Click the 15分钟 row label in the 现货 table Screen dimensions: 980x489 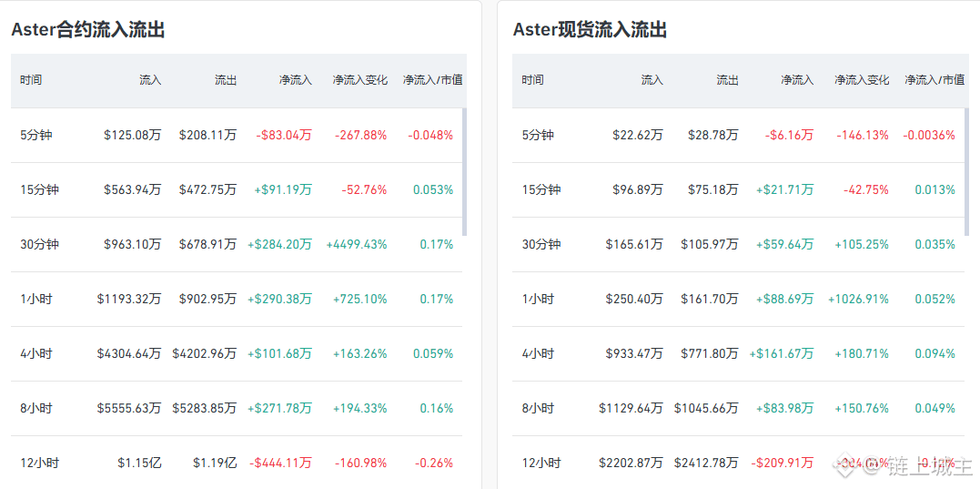(541, 189)
